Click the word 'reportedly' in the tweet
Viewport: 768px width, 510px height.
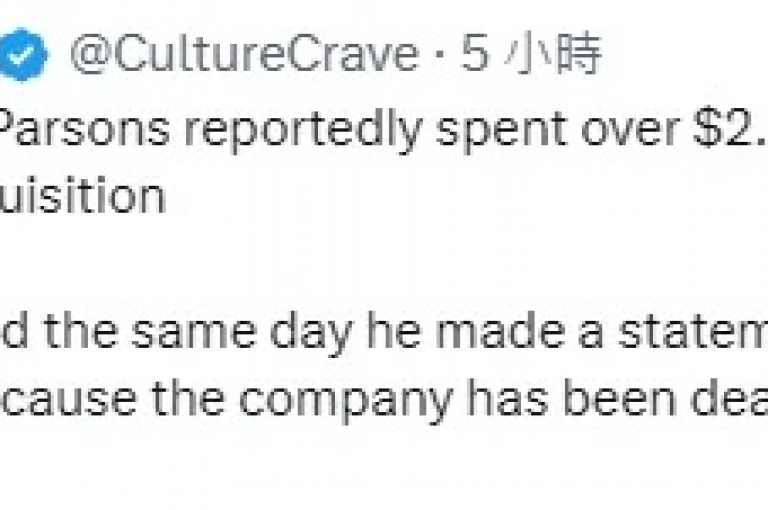pos(303,130)
